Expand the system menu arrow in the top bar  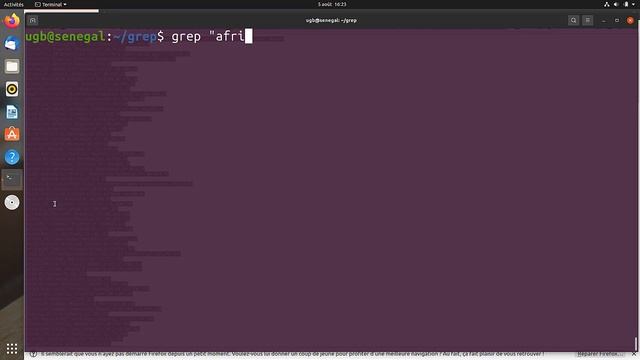(634, 4)
